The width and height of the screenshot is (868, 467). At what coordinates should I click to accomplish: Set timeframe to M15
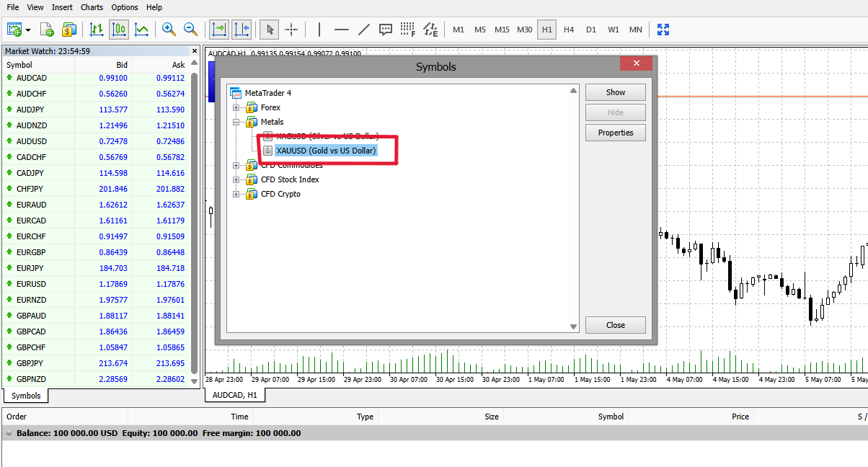tap(502, 30)
